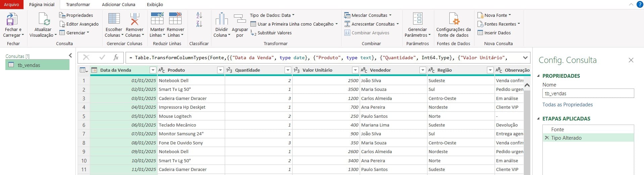
Task: Switch to the Página Inicial tab
Action: click(x=42, y=4)
